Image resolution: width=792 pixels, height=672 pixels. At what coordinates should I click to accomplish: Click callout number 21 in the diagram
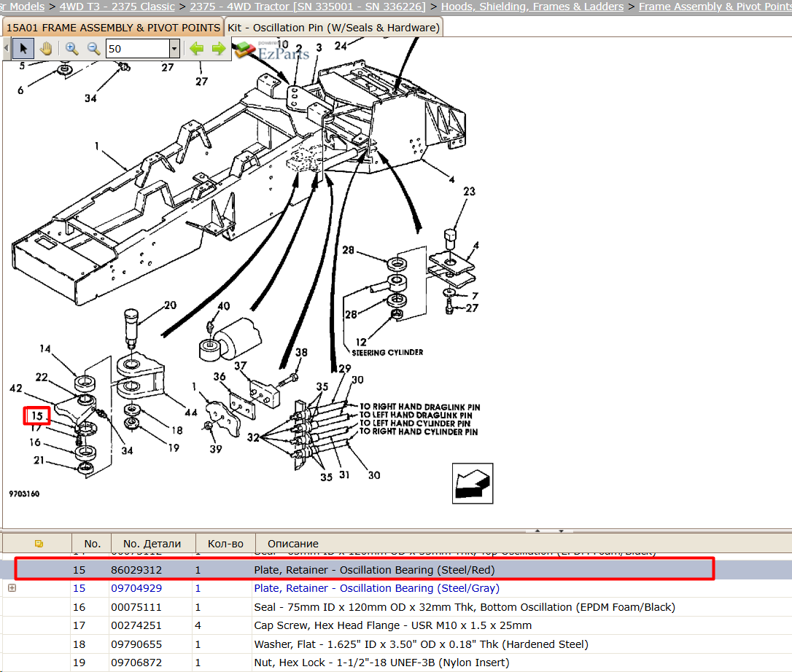coord(39,461)
